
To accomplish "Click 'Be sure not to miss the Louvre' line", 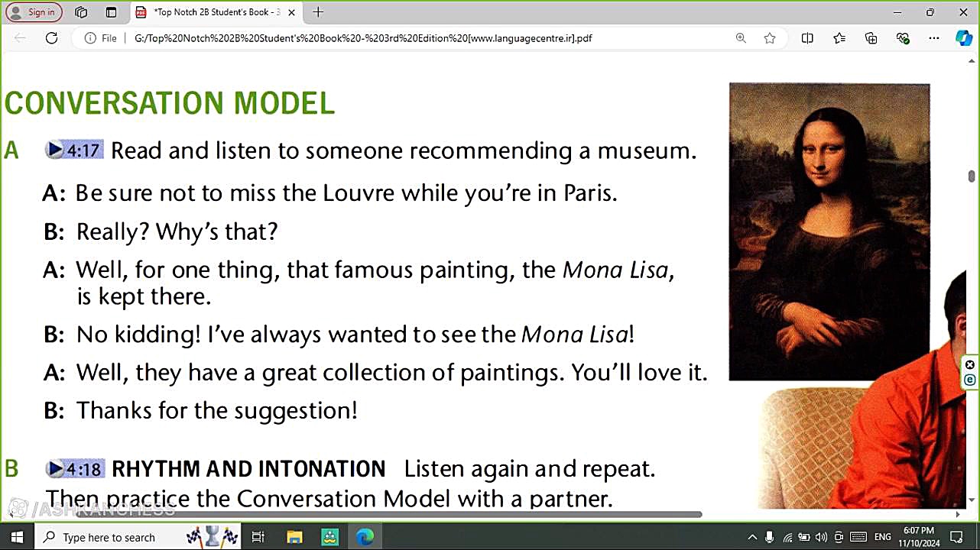I will click(x=346, y=193).
